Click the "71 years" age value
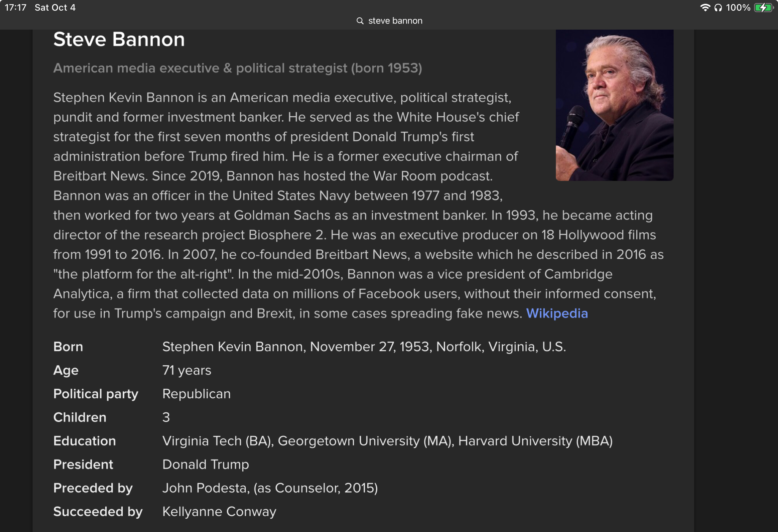Screen dimensions: 778x532 187,370
